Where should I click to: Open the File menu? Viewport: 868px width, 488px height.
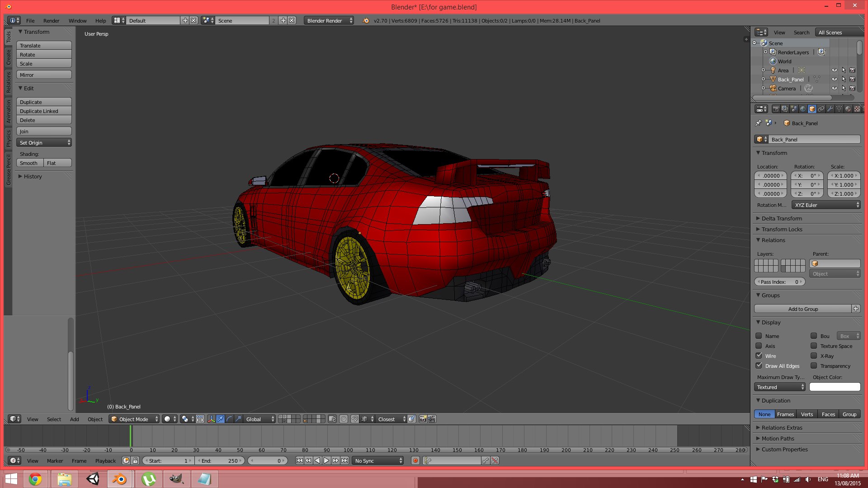point(30,21)
